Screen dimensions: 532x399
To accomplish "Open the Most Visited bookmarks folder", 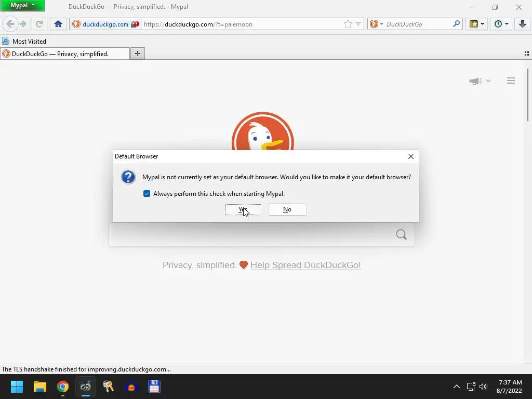I will [x=24, y=42].
